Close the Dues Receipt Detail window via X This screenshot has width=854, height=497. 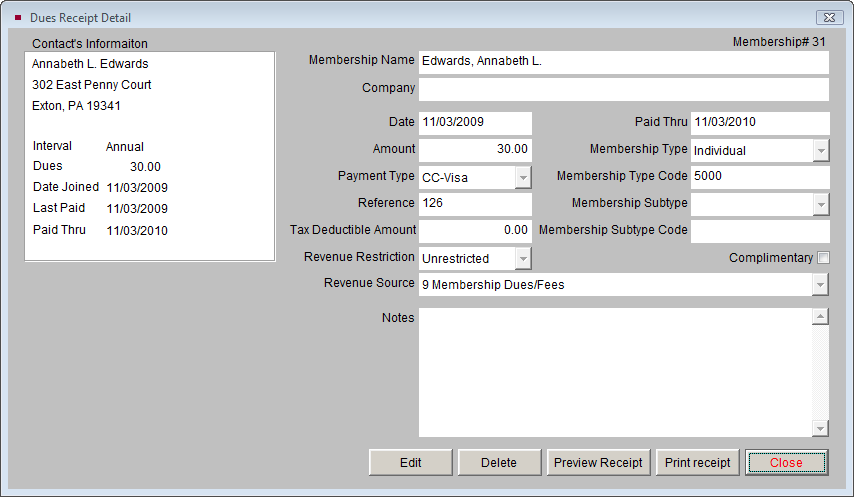829,17
